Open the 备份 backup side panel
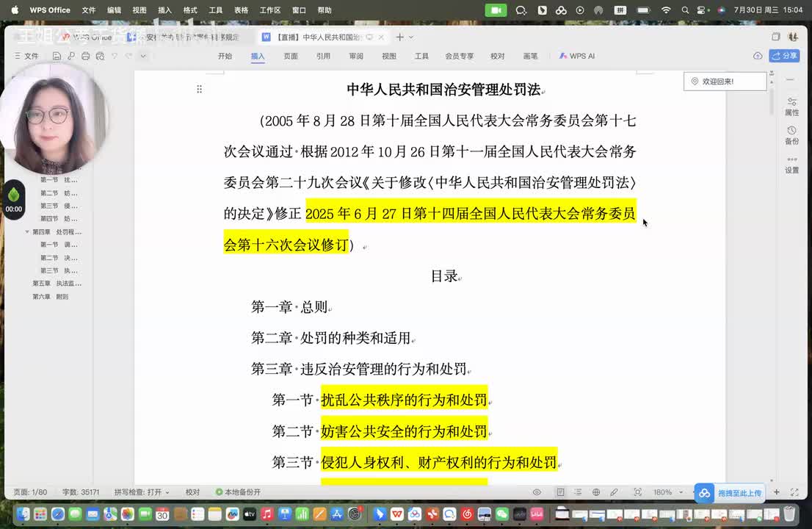The image size is (812, 529). pyautogui.click(x=791, y=135)
